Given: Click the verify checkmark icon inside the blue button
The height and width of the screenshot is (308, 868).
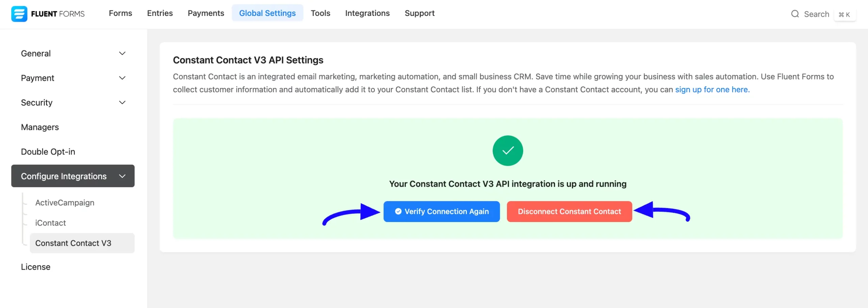Looking at the screenshot, I should [x=398, y=211].
